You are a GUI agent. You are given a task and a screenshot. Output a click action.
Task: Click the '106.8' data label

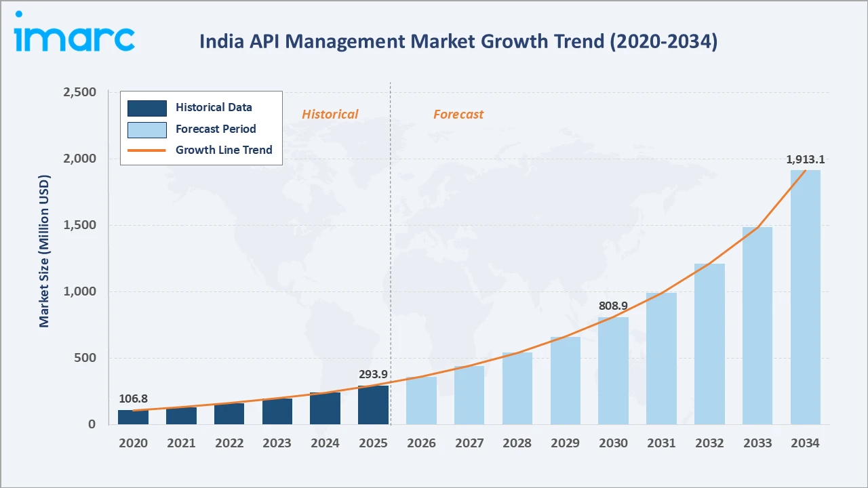[133, 399]
